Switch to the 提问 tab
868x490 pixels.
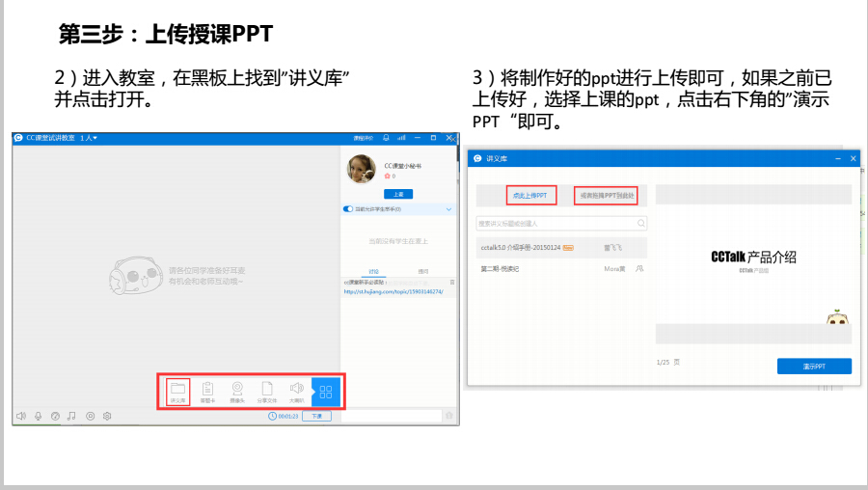[423, 271]
